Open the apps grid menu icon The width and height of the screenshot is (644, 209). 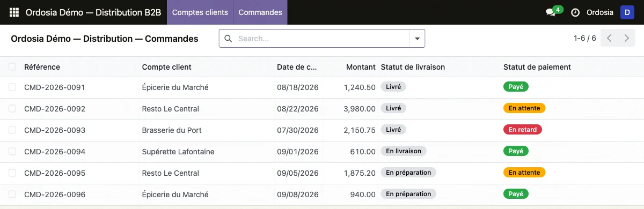14,12
